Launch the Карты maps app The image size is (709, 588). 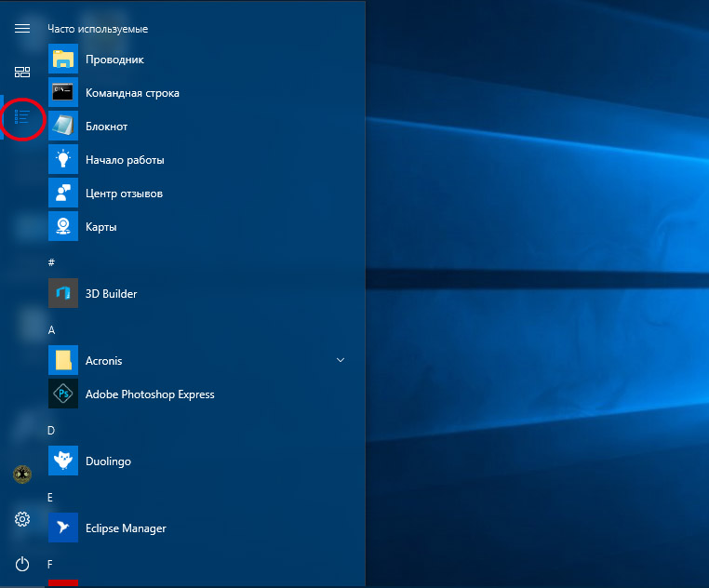pyautogui.click(x=197, y=227)
